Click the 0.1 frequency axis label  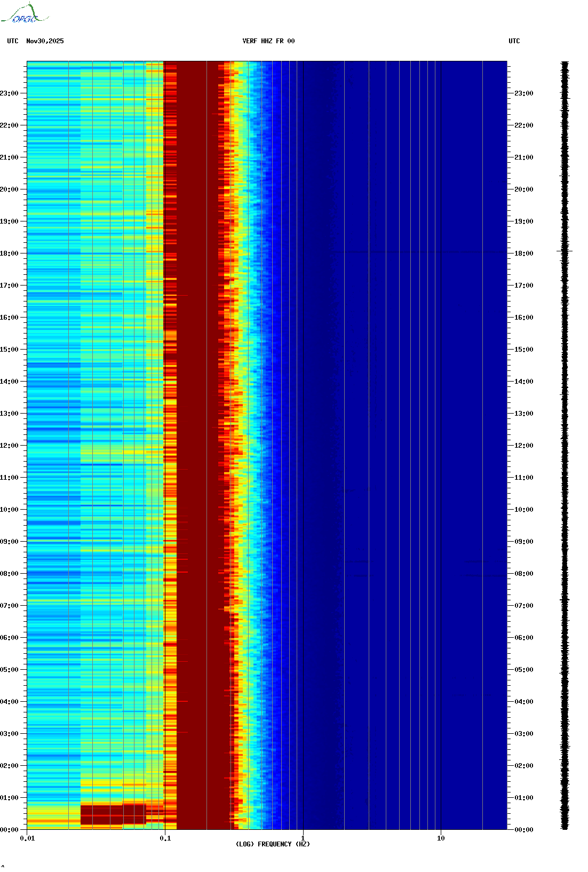pos(165,838)
